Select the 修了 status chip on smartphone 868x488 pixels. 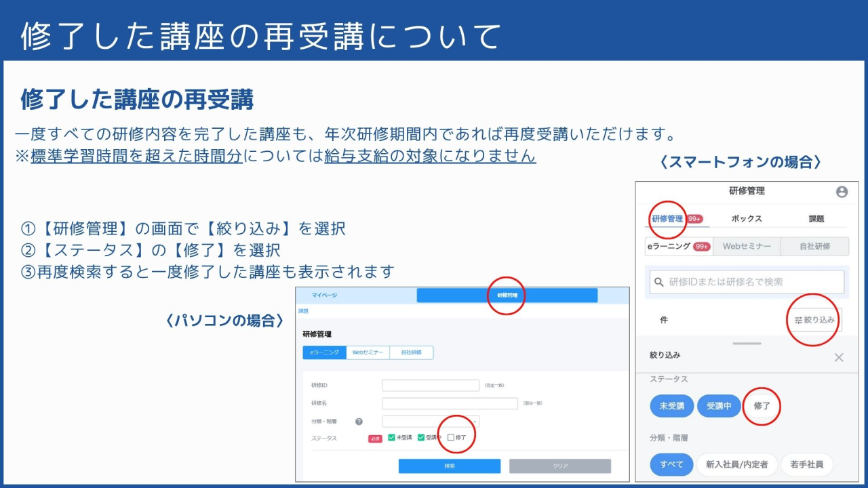click(762, 405)
